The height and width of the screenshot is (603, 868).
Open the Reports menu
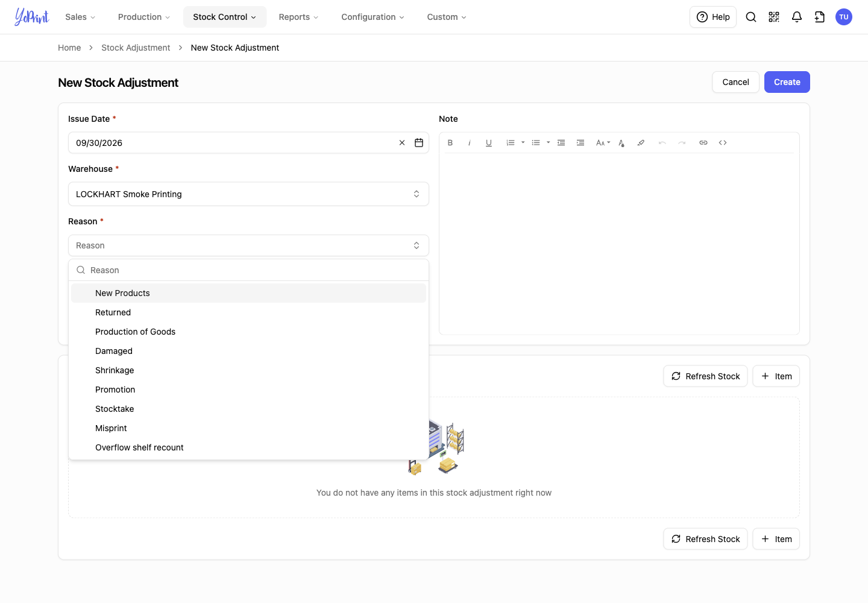click(298, 17)
